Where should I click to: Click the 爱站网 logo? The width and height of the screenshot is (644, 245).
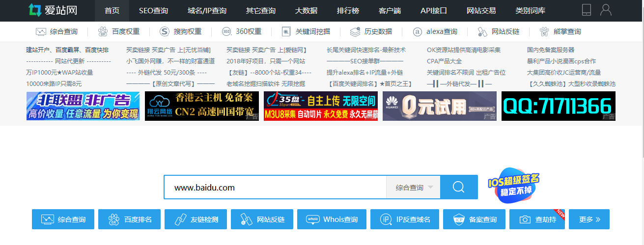52,10
